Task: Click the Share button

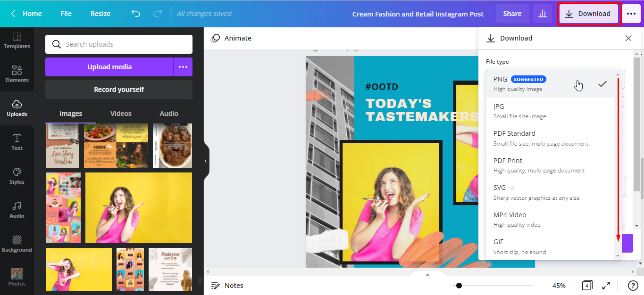Action: coord(512,14)
